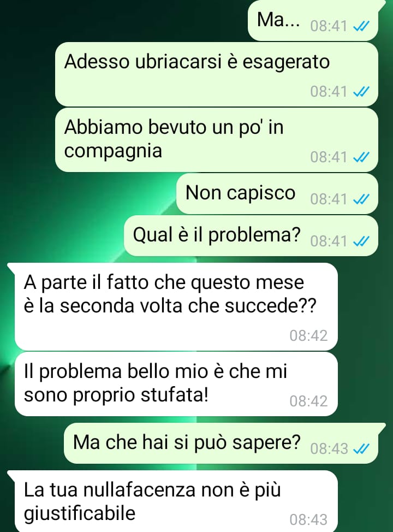Tap blue ticks on 'Abbiamo bevuto un po' in compagnia'
Viewport: 393px width, 532px height.
pos(361,157)
